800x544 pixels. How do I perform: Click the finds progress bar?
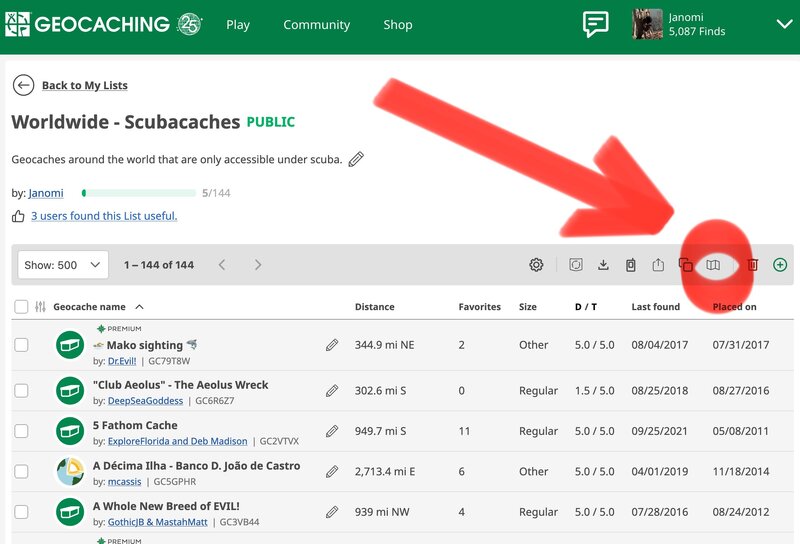tap(139, 193)
